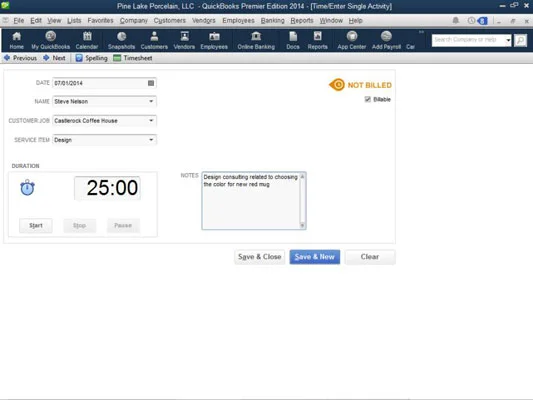Open the date calendar picker

(x=151, y=83)
